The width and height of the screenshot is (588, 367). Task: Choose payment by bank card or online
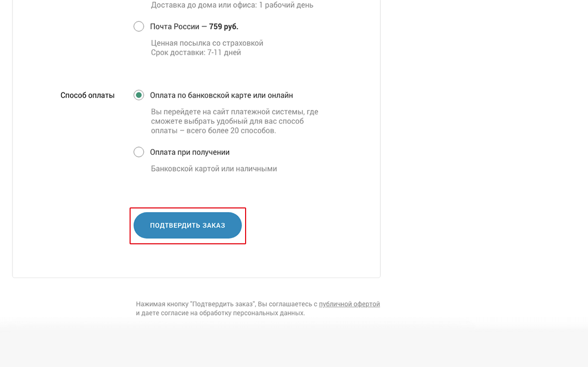tap(138, 95)
